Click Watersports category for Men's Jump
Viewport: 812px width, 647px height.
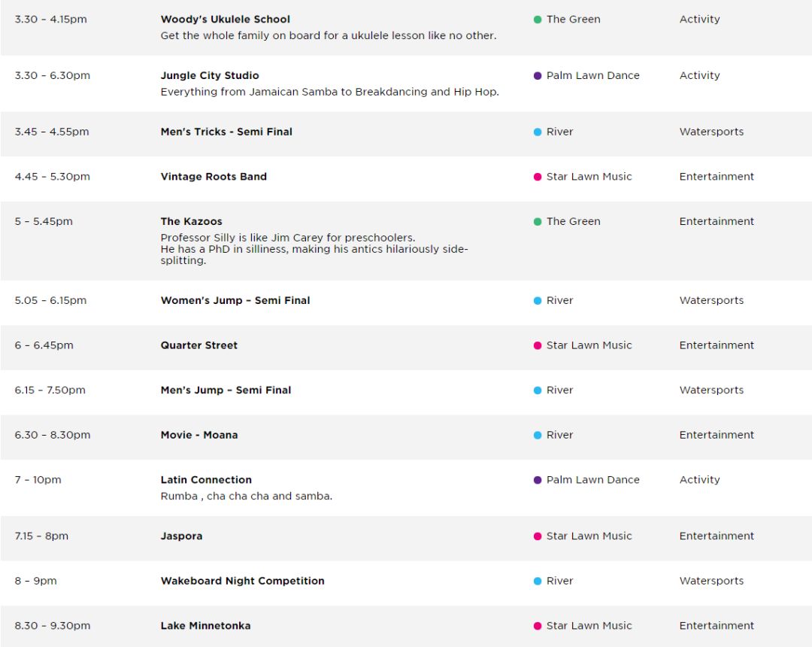(x=711, y=390)
